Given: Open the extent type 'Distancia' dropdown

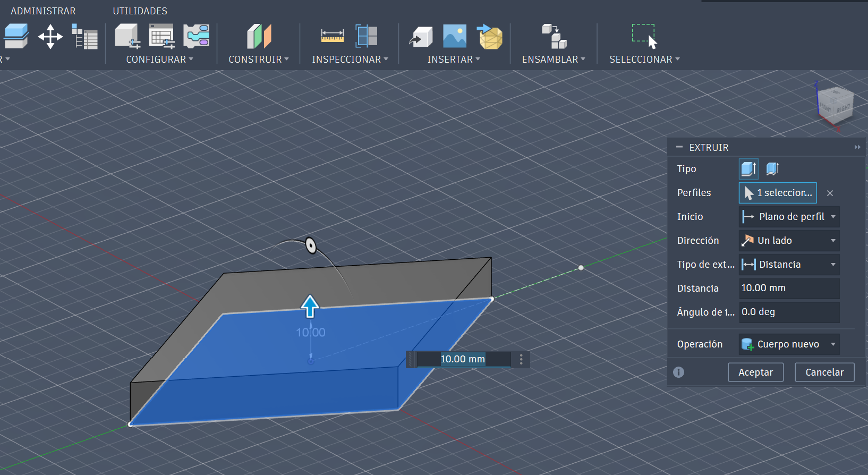Looking at the screenshot, I should 789,265.
